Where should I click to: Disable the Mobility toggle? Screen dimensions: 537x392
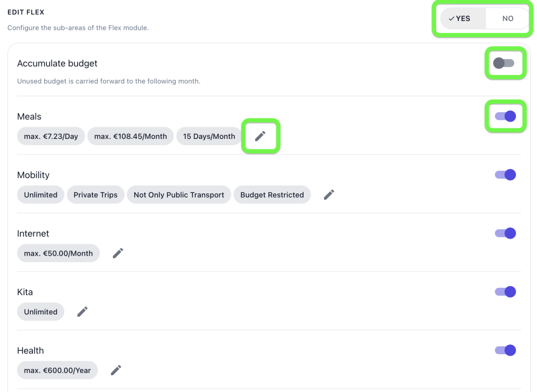coord(506,175)
